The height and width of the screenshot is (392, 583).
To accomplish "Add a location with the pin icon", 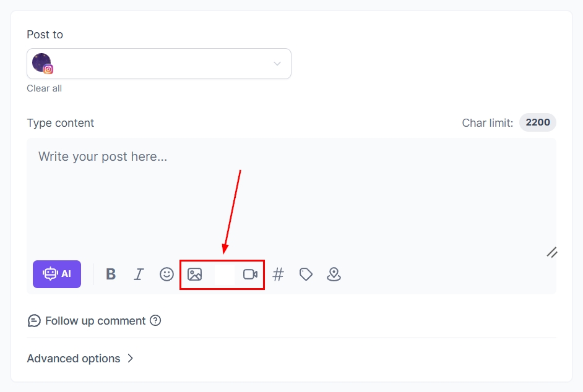I will point(334,274).
